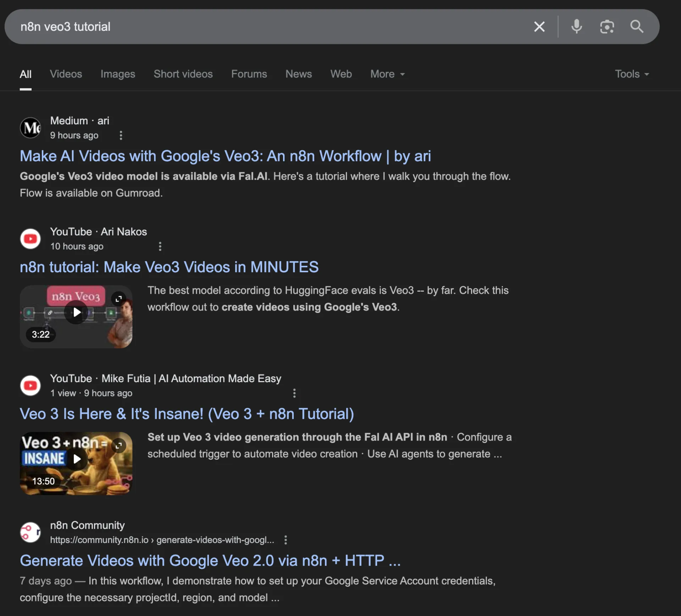The height and width of the screenshot is (616, 681).
Task: Open three-dot menu for Medium result
Action: [x=121, y=135]
